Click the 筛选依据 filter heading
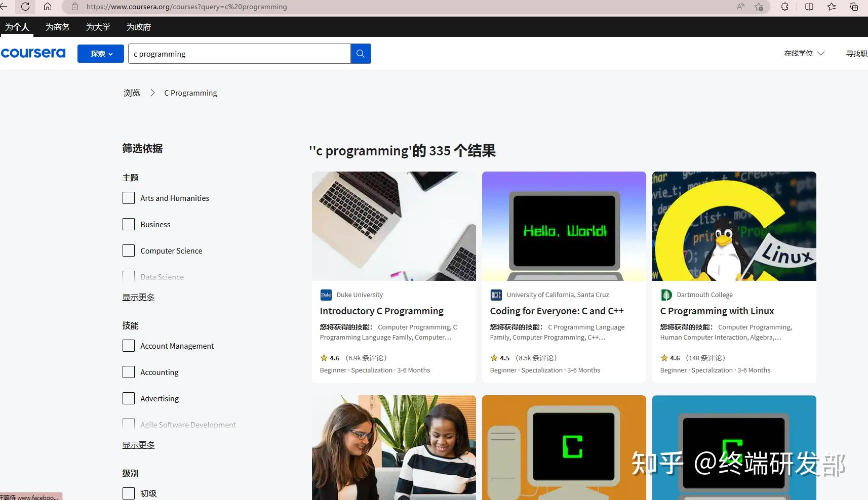Viewport: 868px width, 500px height. click(142, 148)
